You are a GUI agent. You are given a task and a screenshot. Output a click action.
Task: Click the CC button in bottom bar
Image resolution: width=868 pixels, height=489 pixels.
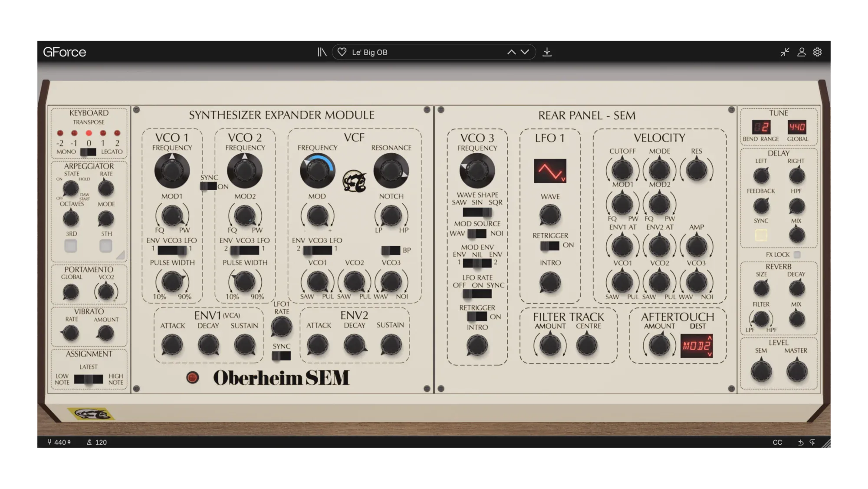777,442
